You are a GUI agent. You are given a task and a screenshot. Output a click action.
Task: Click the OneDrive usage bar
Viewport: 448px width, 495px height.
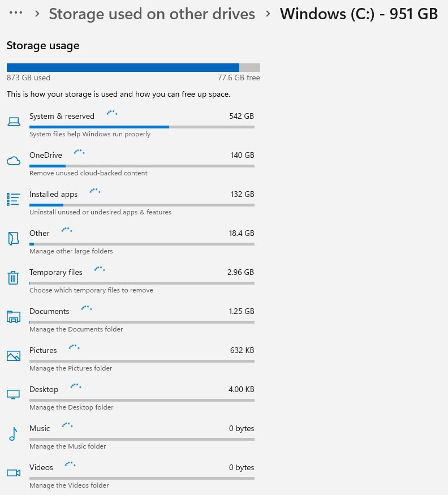tap(141, 166)
